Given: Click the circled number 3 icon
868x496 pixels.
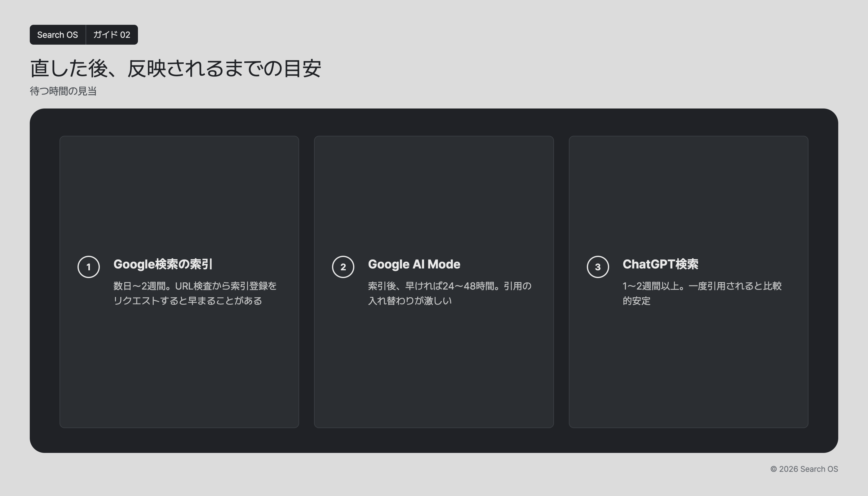Looking at the screenshot, I should (598, 267).
